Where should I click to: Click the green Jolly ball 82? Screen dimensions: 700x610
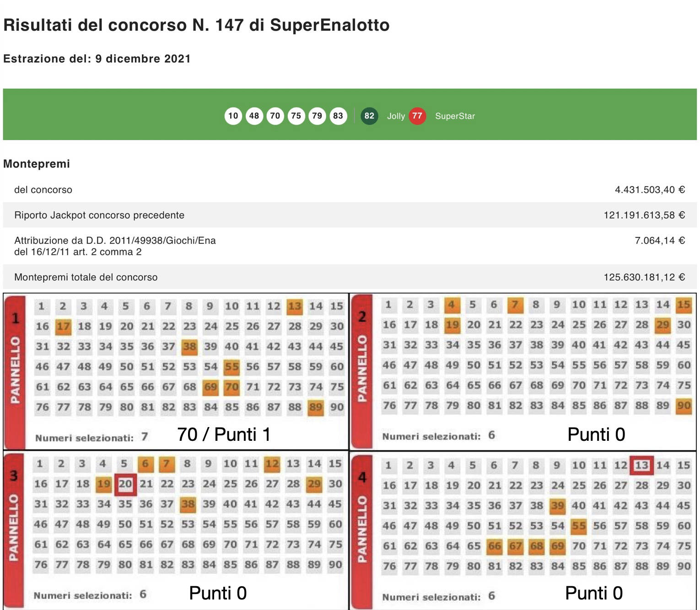pos(369,116)
